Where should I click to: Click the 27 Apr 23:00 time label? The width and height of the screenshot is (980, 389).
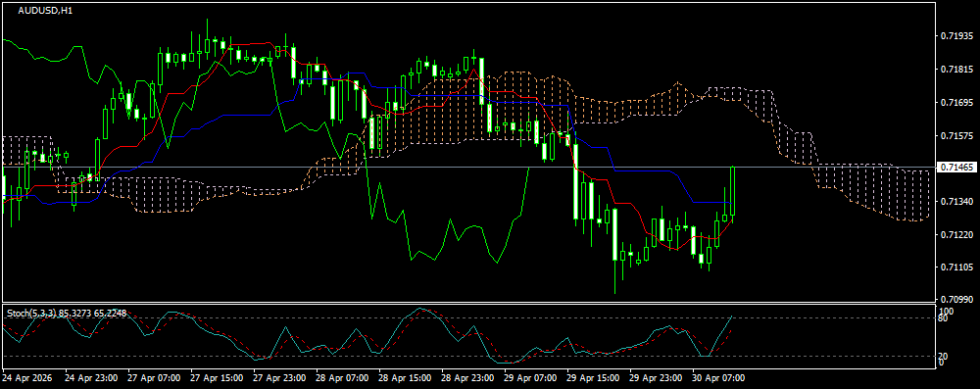(279, 378)
